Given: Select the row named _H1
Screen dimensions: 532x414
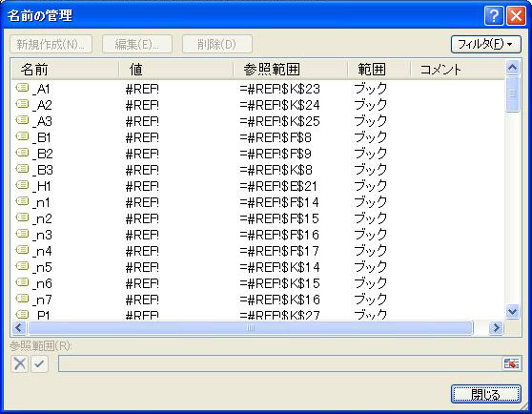Looking at the screenshot, I should (257, 186).
